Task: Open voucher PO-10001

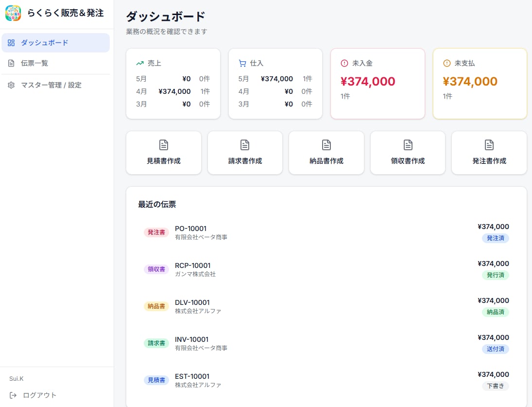Action: (326, 232)
